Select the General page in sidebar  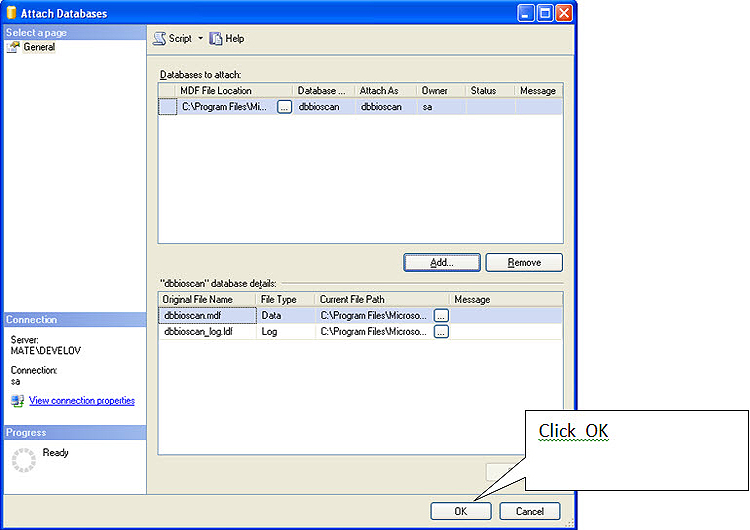(39, 47)
